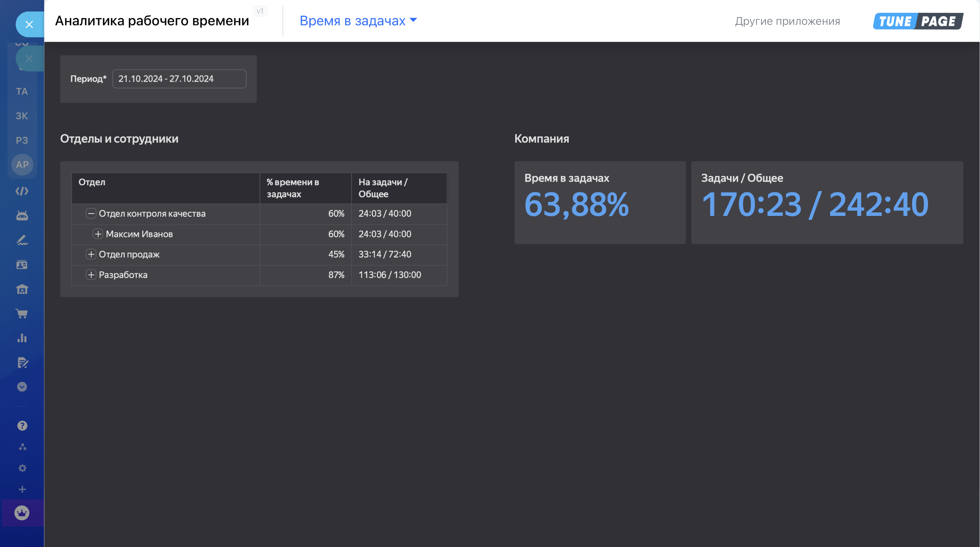Screen dimensions: 980x547
Task: Click the Период date range field
Action: [x=179, y=79]
